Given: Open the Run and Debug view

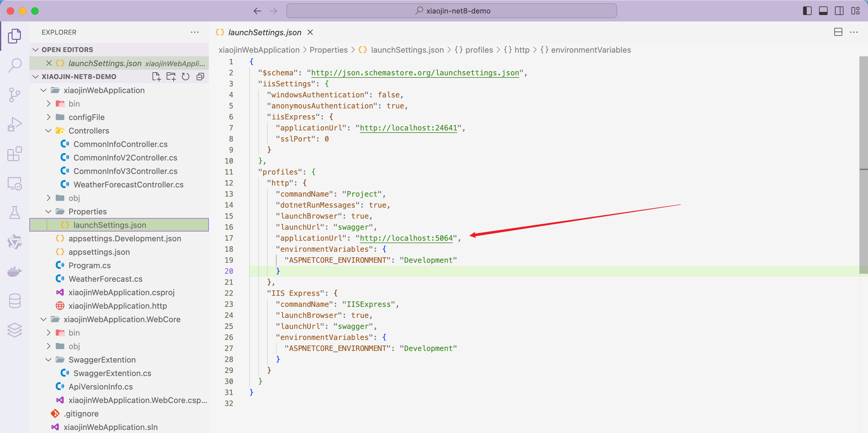Looking at the screenshot, I should point(14,124).
